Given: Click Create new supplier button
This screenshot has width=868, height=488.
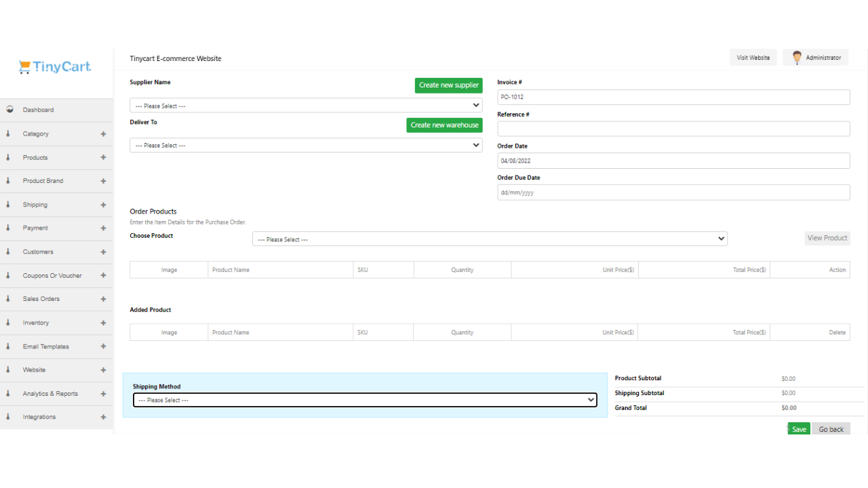Looking at the screenshot, I should click(x=448, y=85).
